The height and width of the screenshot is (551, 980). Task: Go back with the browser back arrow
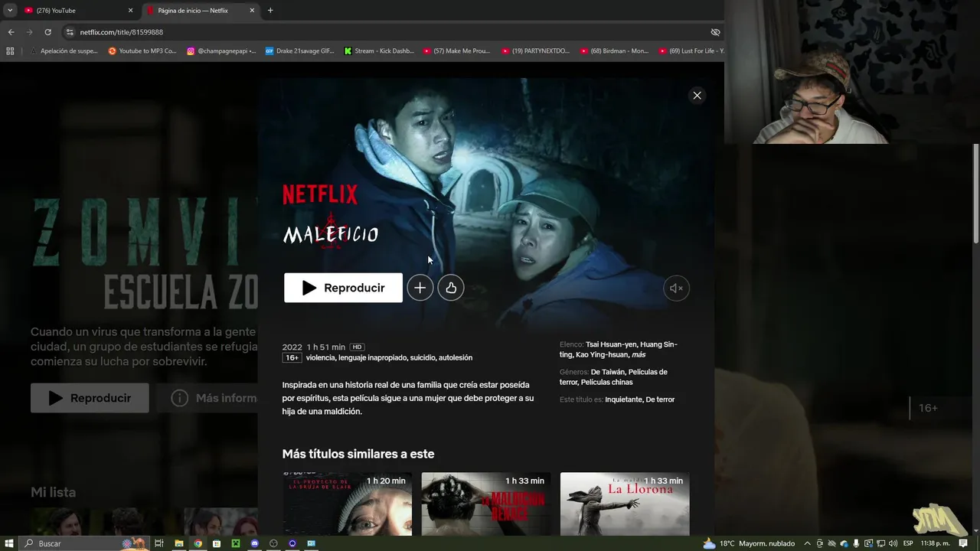(x=11, y=32)
